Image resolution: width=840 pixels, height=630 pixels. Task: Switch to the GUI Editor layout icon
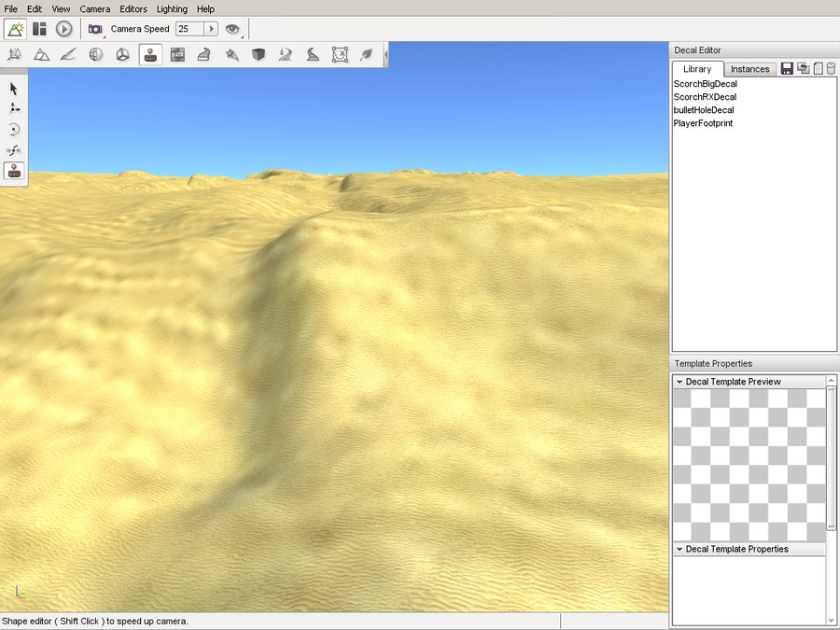pos(39,29)
